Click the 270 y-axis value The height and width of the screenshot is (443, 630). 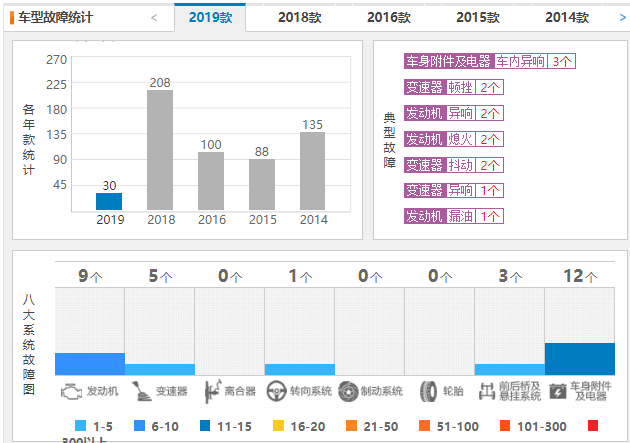pos(56,59)
